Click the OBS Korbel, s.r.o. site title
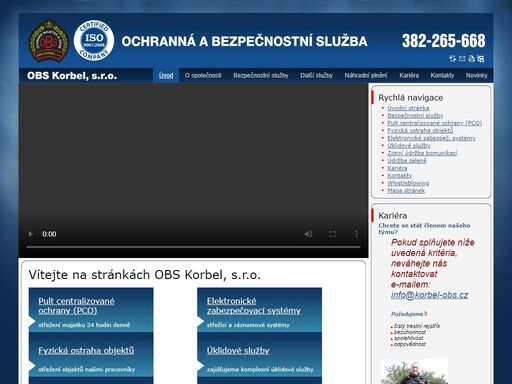The height and width of the screenshot is (384, 512). pyautogui.click(x=72, y=76)
